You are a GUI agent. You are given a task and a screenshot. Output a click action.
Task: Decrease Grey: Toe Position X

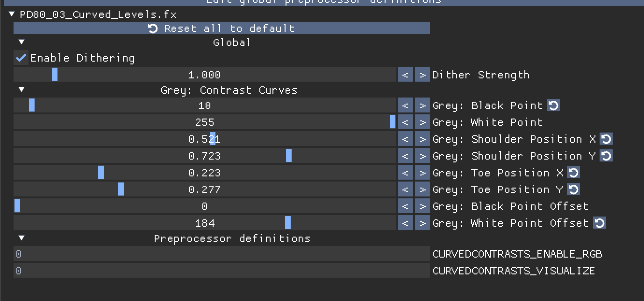[406, 173]
